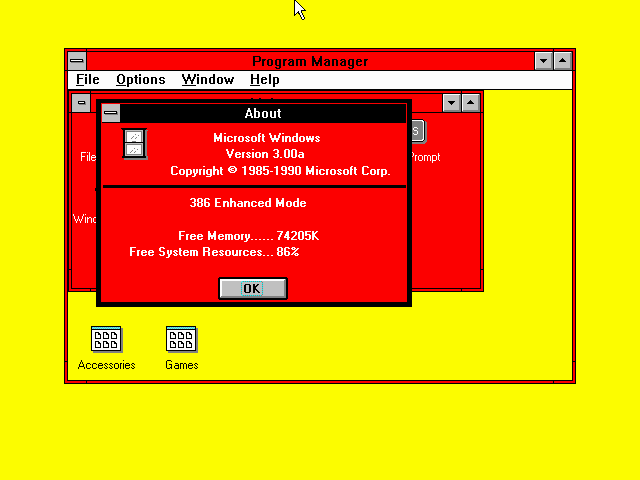Open the File menu
The height and width of the screenshot is (480, 640).
click(88, 80)
